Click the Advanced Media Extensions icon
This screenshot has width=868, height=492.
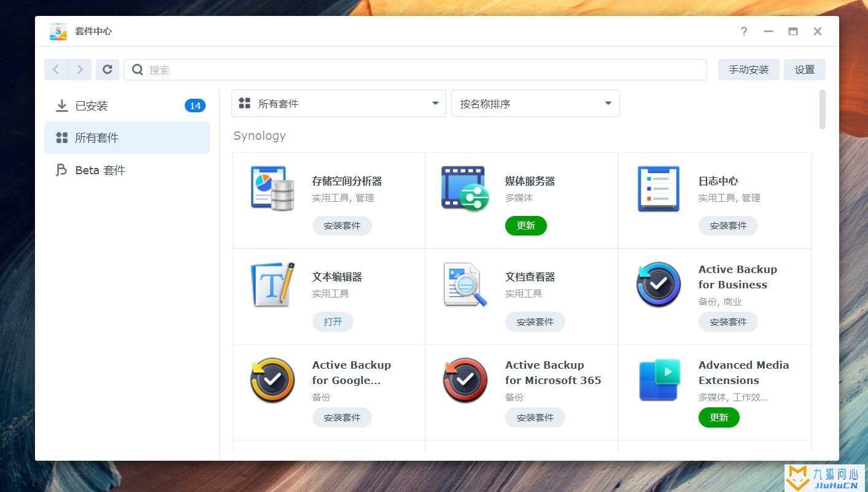click(660, 380)
